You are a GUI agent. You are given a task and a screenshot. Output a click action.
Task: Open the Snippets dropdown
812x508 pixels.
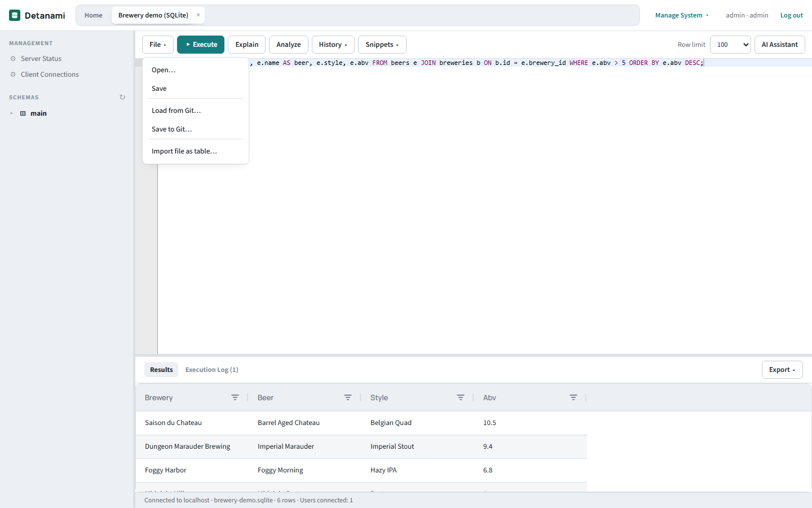pyautogui.click(x=382, y=45)
